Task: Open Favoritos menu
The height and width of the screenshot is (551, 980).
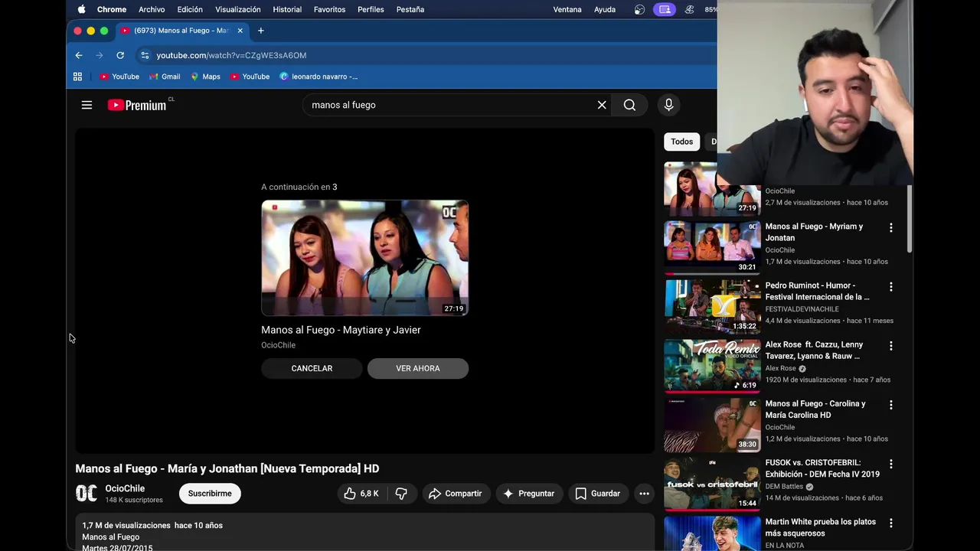Action: 329,9
